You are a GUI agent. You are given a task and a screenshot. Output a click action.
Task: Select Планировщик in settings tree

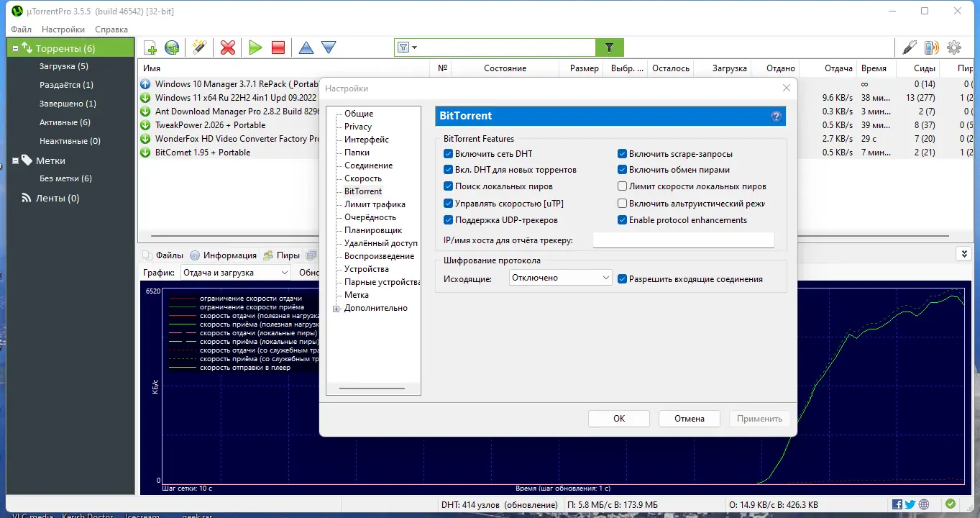point(373,230)
